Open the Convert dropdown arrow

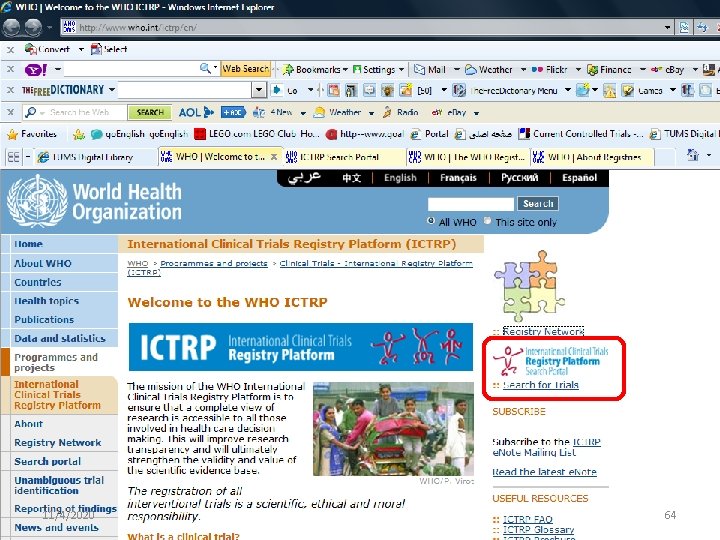point(81,49)
